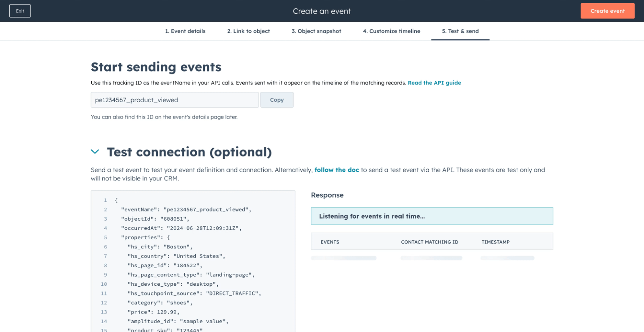Collapse the Test connection section chevron

tap(95, 152)
